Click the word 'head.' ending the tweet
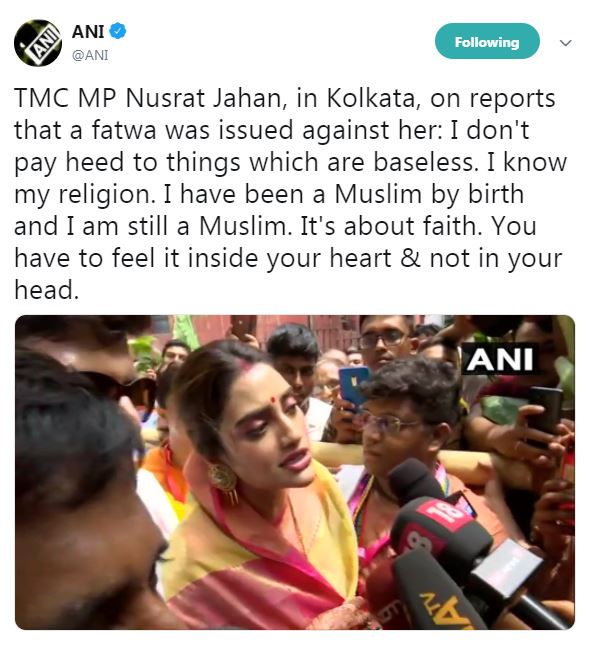 (x=46, y=290)
